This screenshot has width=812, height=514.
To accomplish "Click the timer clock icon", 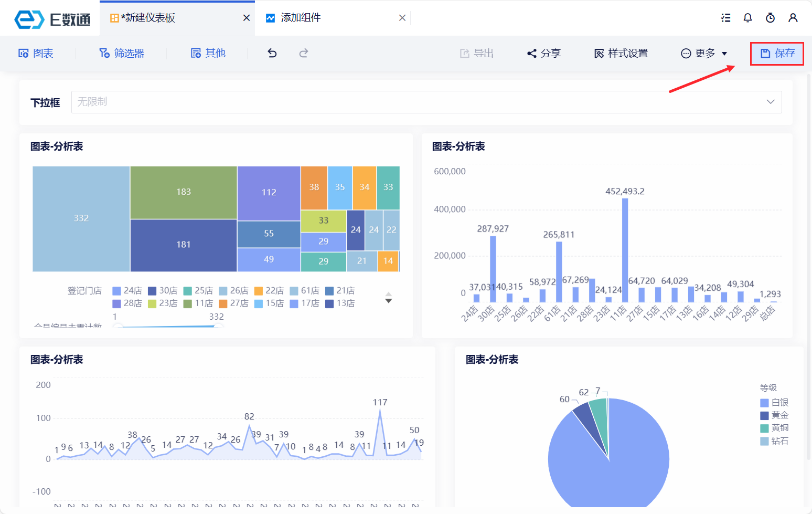I will click(x=771, y=18).
